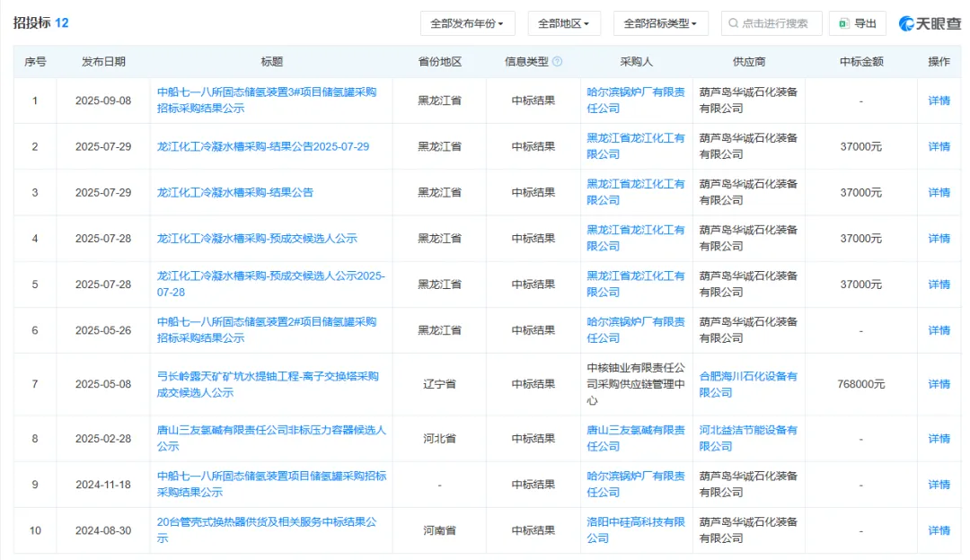Click the 辽宁省 region cell
This screenshot has width=970, height=560.
pos(440,384)
